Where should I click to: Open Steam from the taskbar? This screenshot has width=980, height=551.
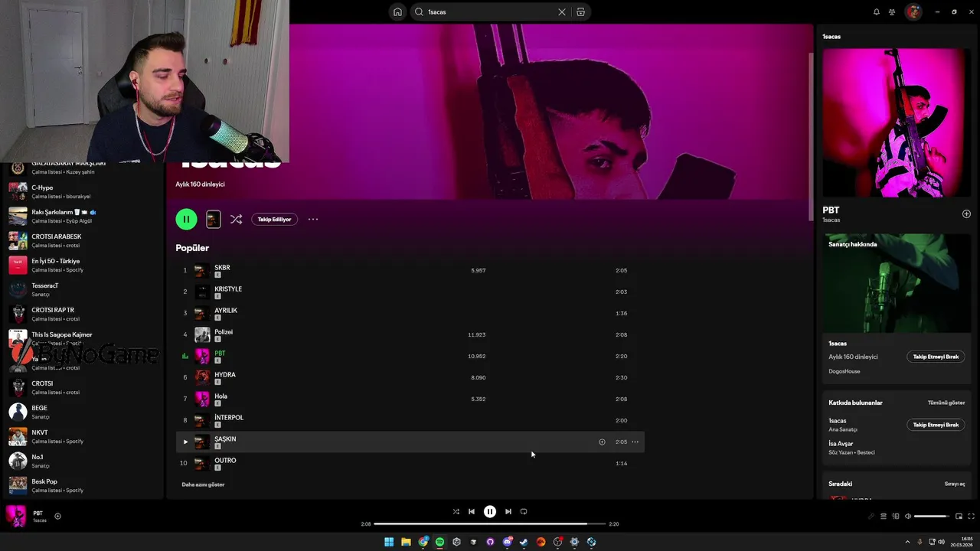point(524,542)
